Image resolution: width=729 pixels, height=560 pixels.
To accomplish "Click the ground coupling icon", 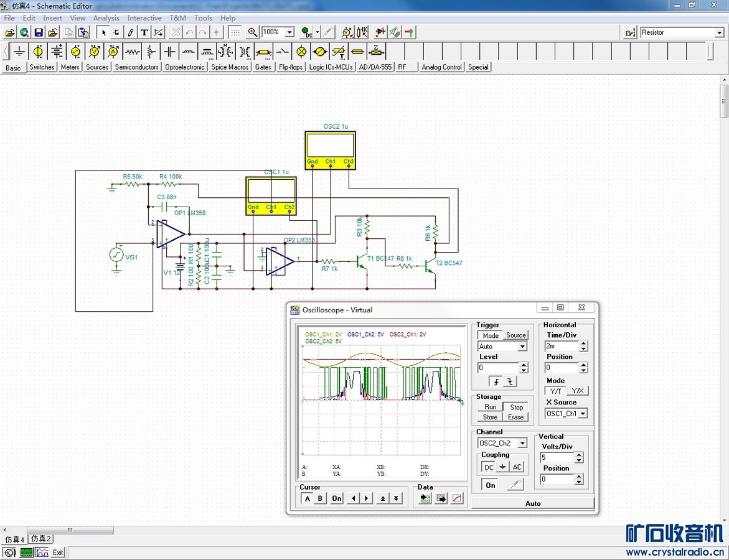I will 503,467.
